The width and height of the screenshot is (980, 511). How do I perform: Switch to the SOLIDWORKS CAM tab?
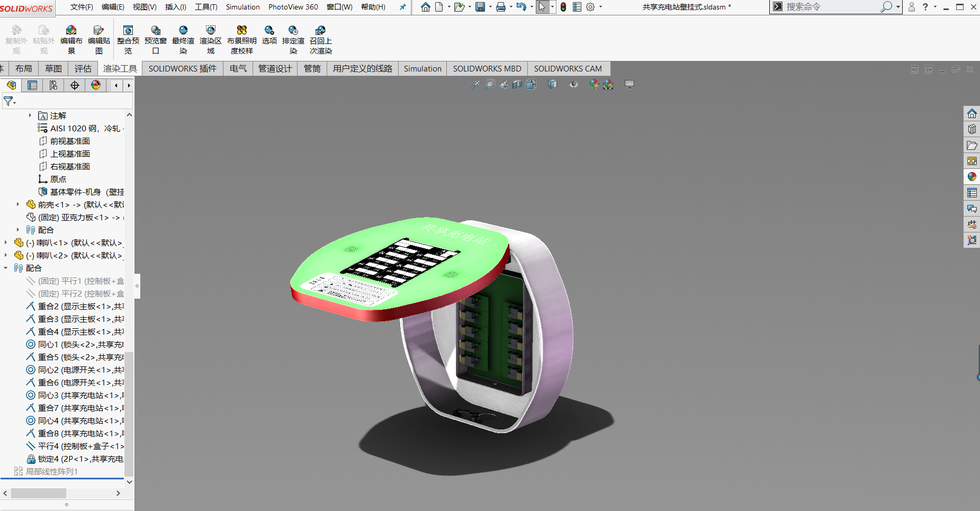click(x=568, y=69)
